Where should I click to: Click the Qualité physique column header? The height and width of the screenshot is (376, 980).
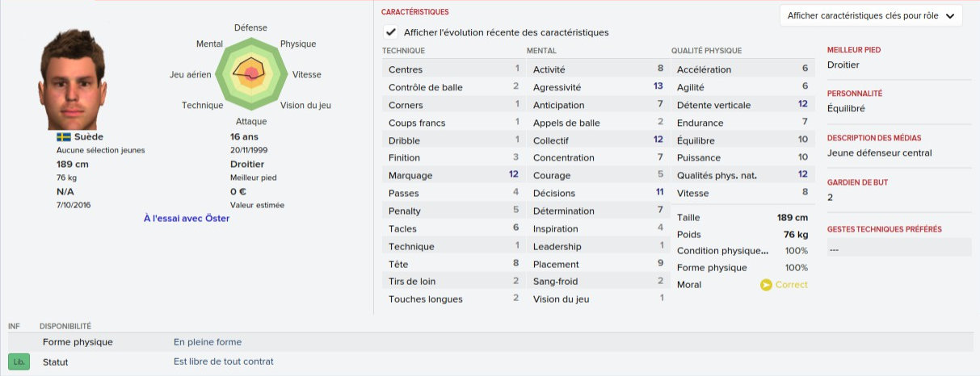click(706, 51)
